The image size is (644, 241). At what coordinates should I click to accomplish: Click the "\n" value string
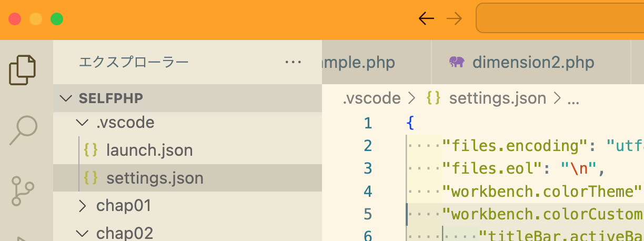pos(579,168)
